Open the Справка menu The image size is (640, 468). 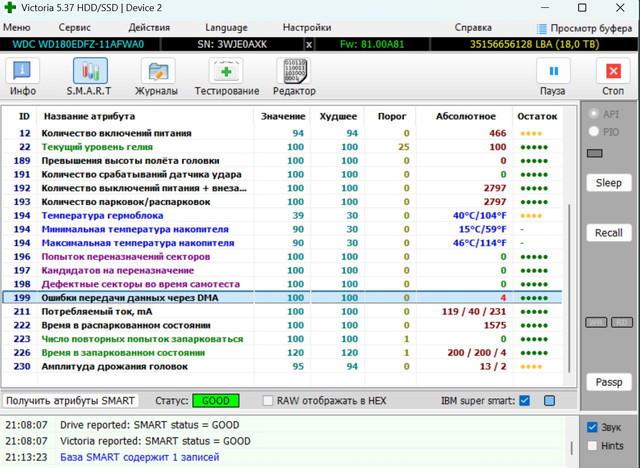(473, 28)
